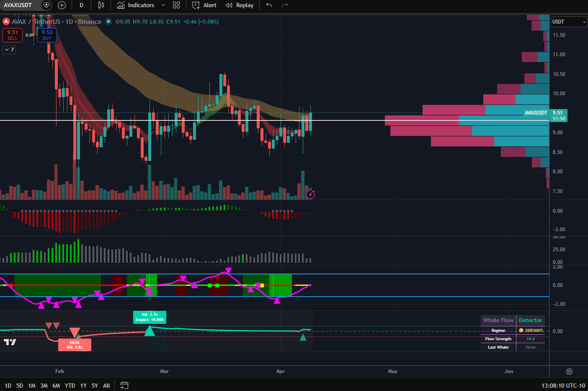Open the USDT currency dropdown

[568, 22]
